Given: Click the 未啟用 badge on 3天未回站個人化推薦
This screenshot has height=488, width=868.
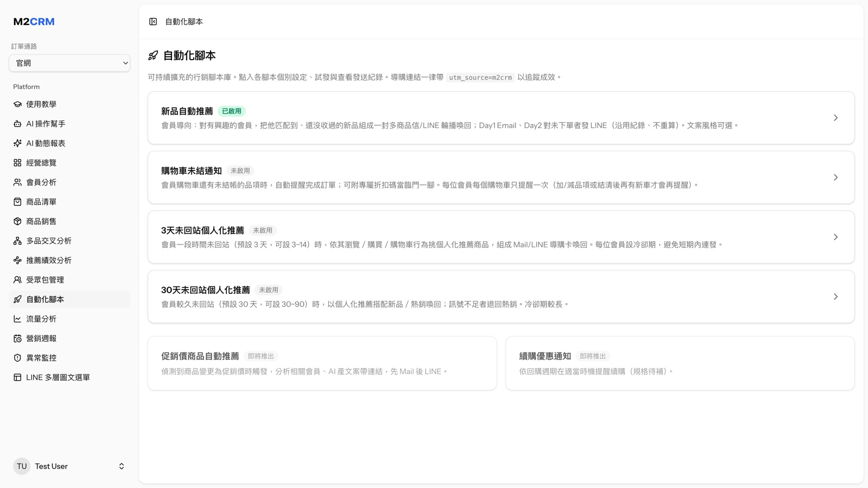Looking at the screenshot, I should tap(263, 230).
